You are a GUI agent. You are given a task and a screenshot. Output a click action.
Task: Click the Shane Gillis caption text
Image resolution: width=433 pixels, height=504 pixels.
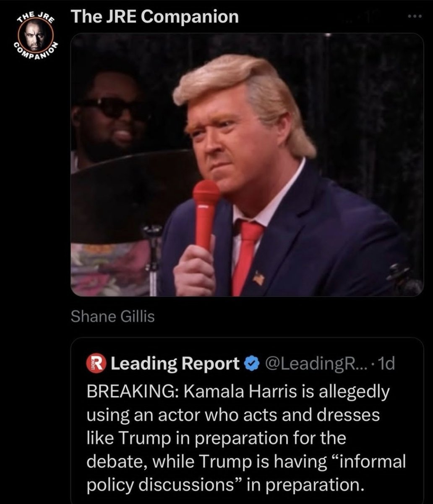[112, 316]
